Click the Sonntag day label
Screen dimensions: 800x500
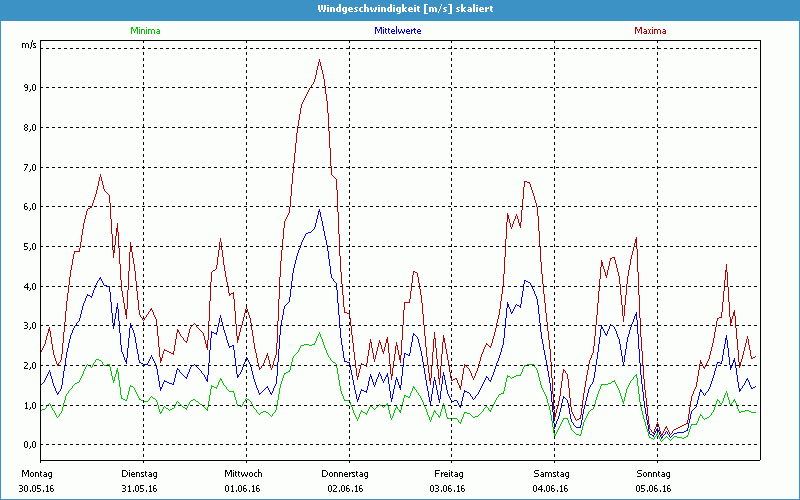pyautogui.click(x=654, y=473)
